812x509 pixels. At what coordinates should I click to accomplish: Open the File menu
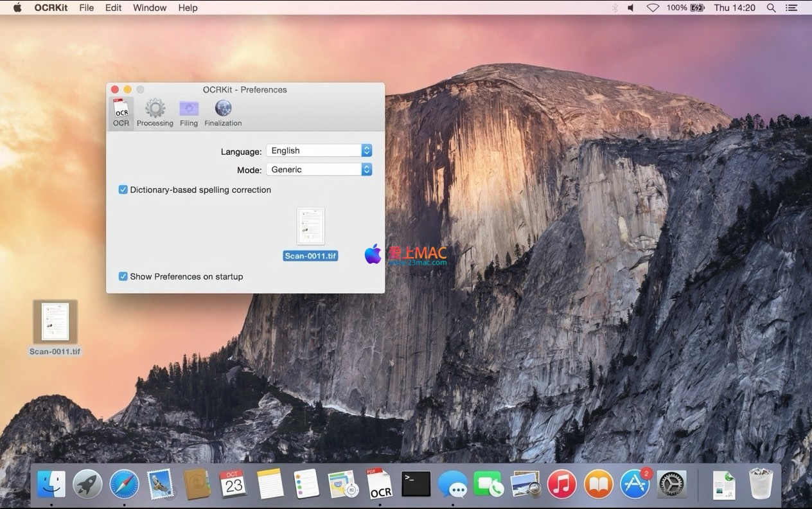coord(86,8)
